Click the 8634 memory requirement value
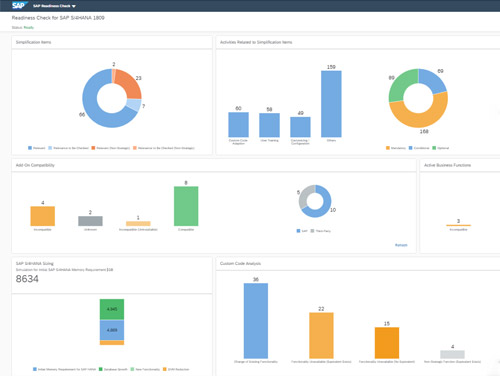 [x=27, y=279]
